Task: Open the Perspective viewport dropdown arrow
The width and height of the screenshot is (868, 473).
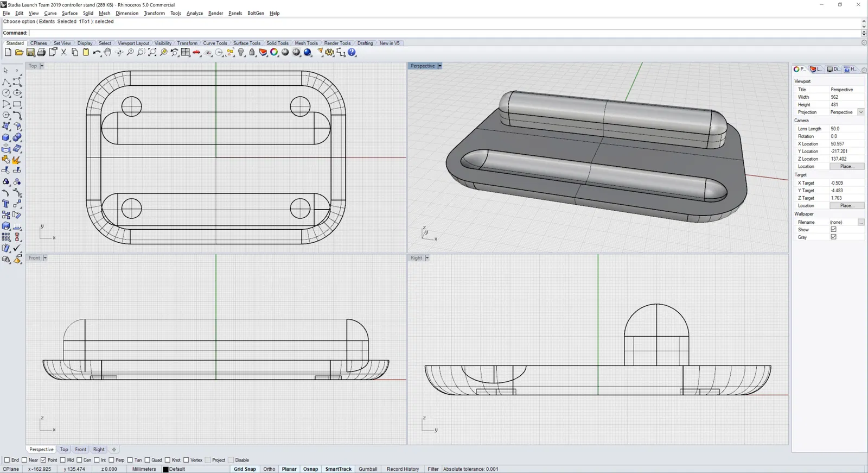Action: click(x=439, y=66)
